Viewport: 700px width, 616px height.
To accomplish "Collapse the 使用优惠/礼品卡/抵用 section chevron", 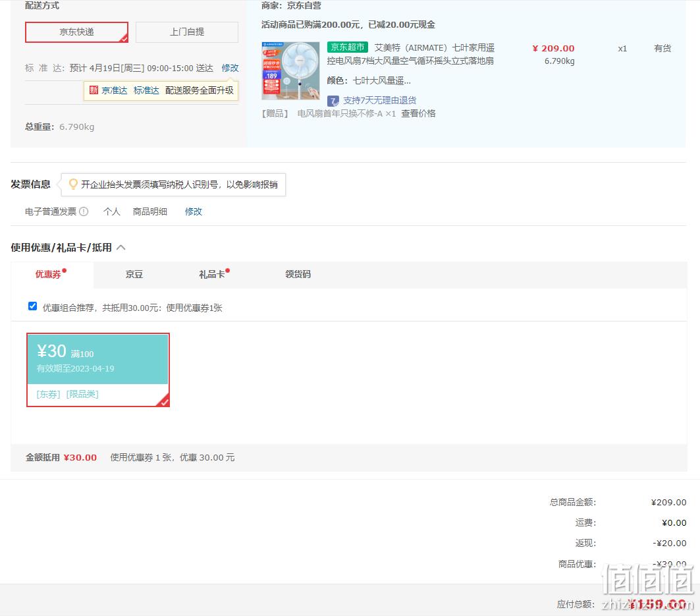I will [121, 248].
